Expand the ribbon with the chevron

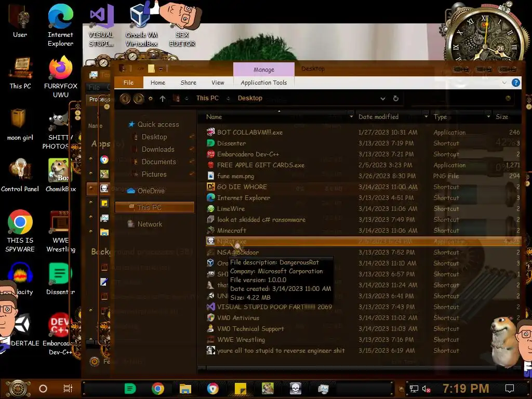pos(504,83)
